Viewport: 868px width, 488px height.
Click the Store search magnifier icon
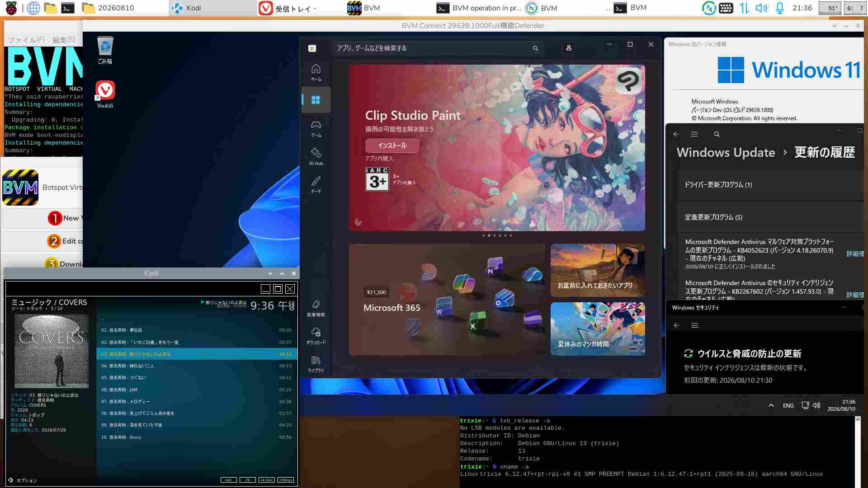click(535, 48)
